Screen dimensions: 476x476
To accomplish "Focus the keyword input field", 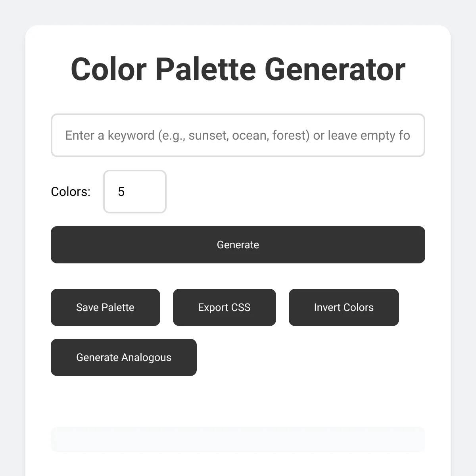I will point(238,135).
